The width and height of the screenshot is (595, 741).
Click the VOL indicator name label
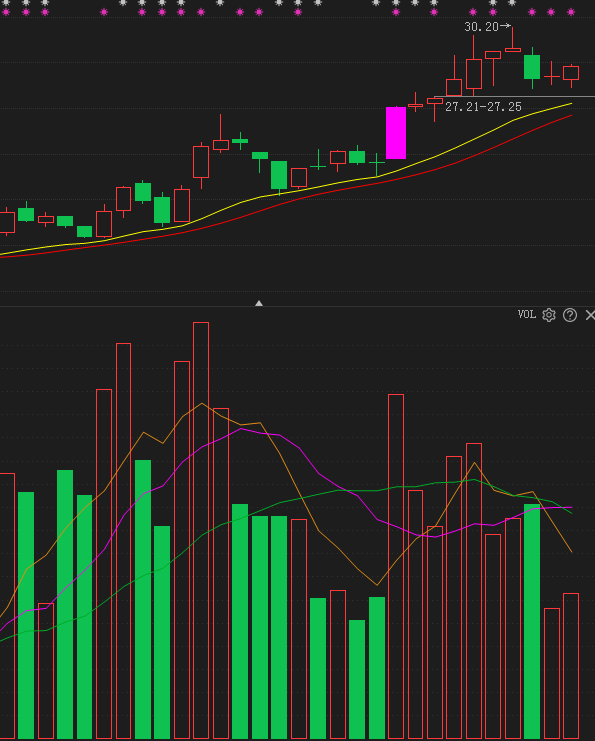[526, 314]
